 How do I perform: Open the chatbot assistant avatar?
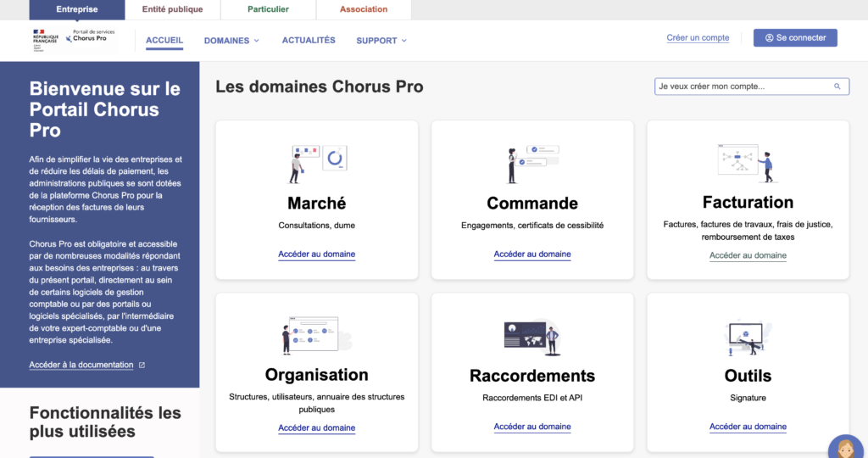coord(847,448)
